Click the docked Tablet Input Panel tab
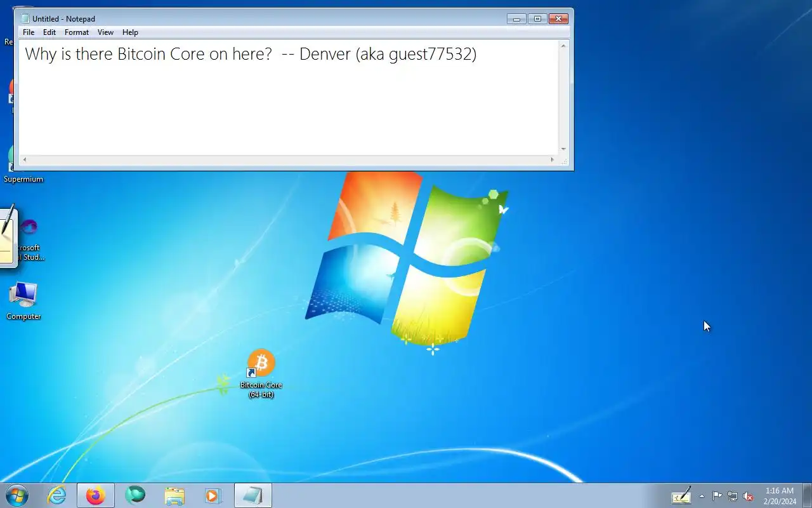This screenshot has height=508, width=812. pos(7,237)
